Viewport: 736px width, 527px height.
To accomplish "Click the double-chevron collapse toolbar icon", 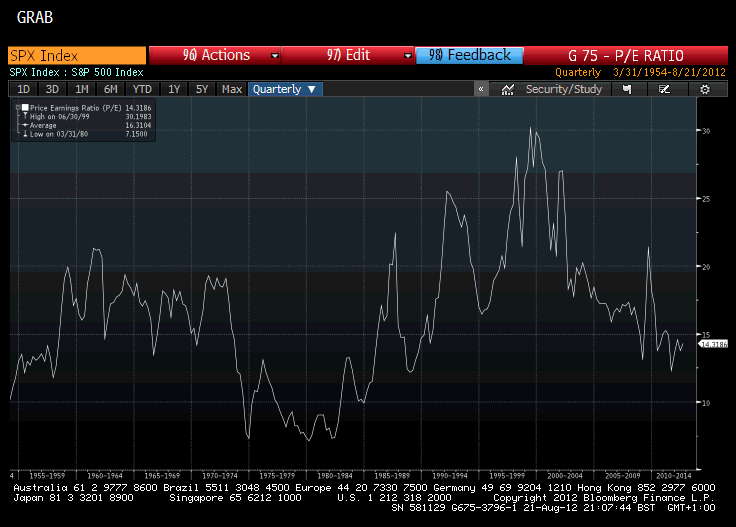I will point(481,89).
